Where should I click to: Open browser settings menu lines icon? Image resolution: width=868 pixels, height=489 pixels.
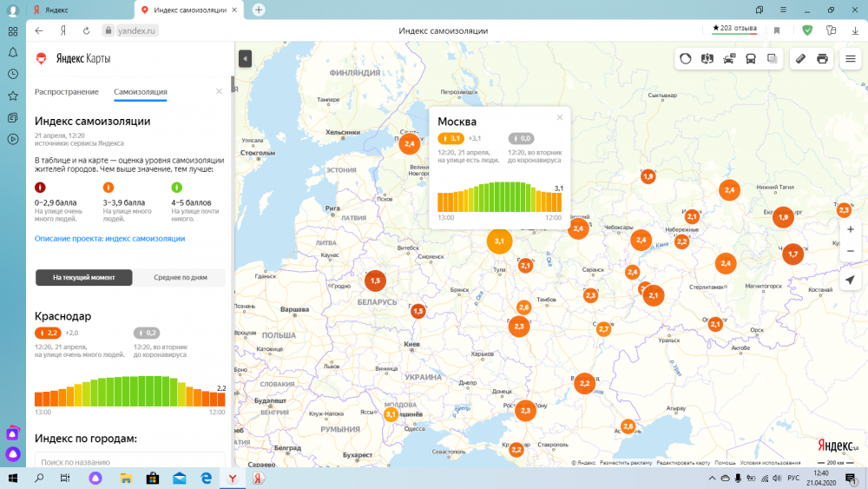pos(783,10)
